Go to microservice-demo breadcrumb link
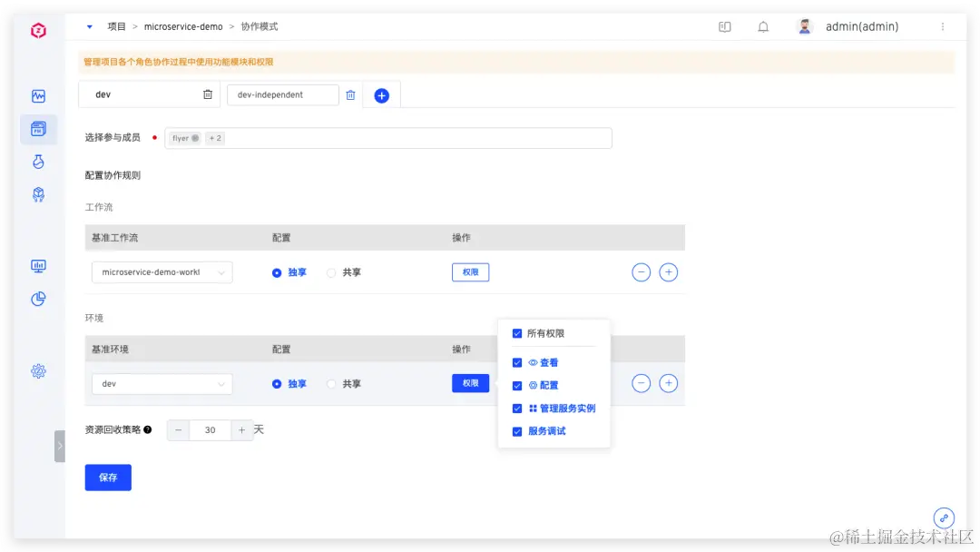Image resolution: width=980 pixels, height=552 pixels. click(x=183, y=27)
